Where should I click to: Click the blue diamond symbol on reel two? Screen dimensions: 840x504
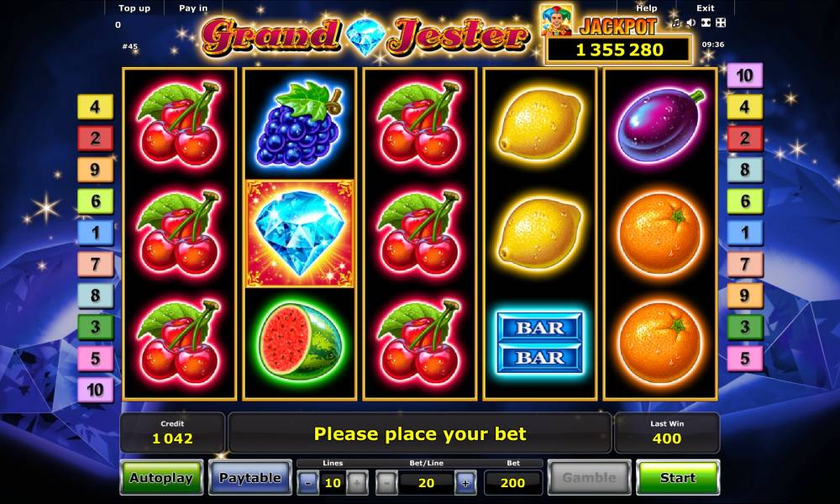[x=300, y=234]
